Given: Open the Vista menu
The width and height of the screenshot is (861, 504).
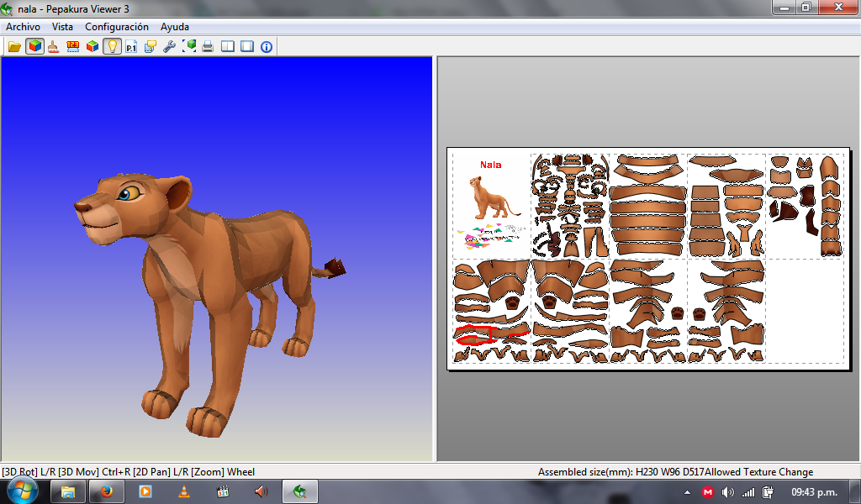Looking at the screenshot, I should [62, 26].
